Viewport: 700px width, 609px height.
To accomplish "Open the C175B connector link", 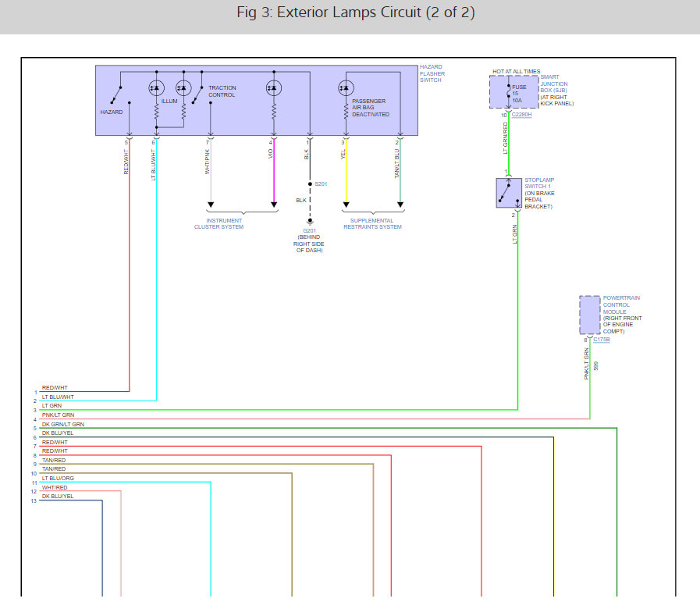I will (x=602, y=340).
